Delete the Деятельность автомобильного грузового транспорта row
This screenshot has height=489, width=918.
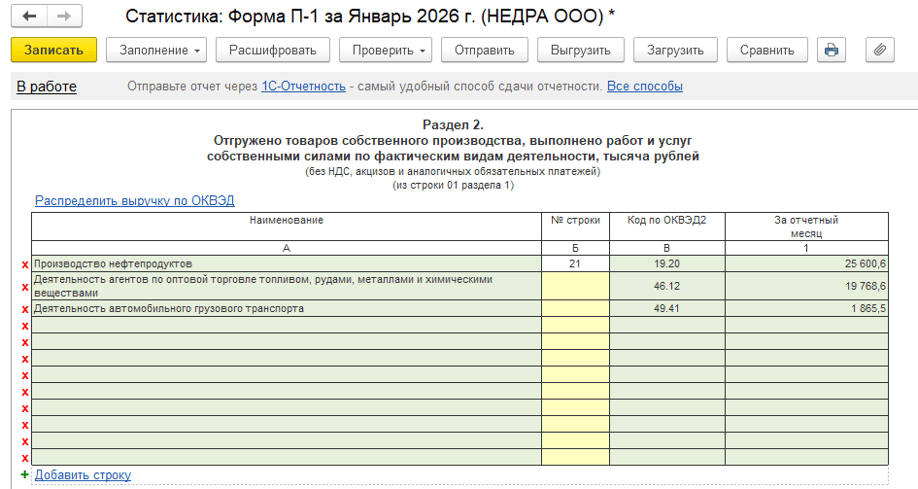pos(25,309)
